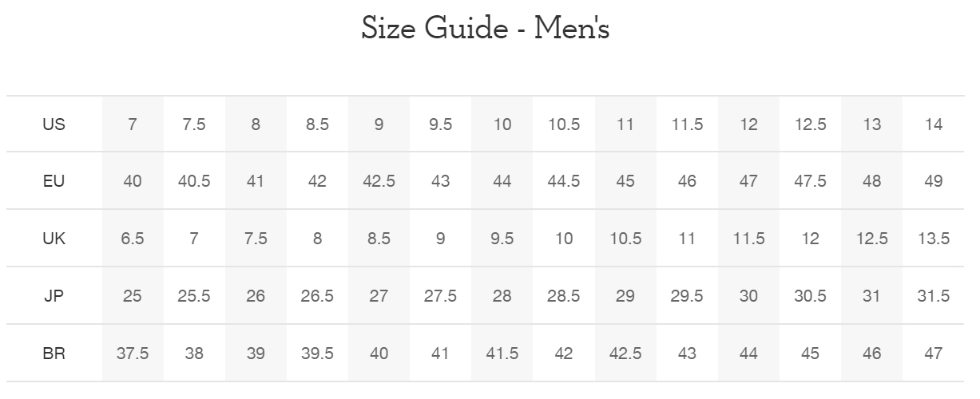Select EU size 40.5 cell
Image resolution: width=980 pixels, height=399 pixels.
coord(194,181)
